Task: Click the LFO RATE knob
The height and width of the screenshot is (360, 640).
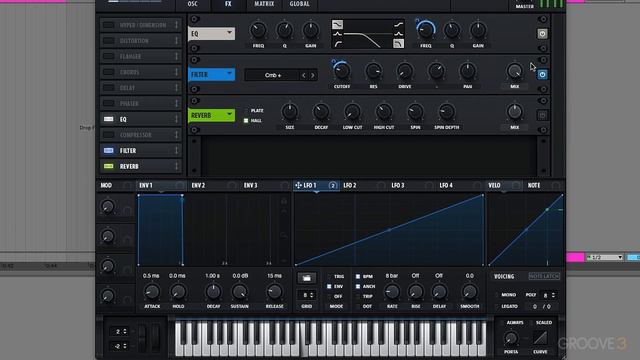Action: pos(392,291)
